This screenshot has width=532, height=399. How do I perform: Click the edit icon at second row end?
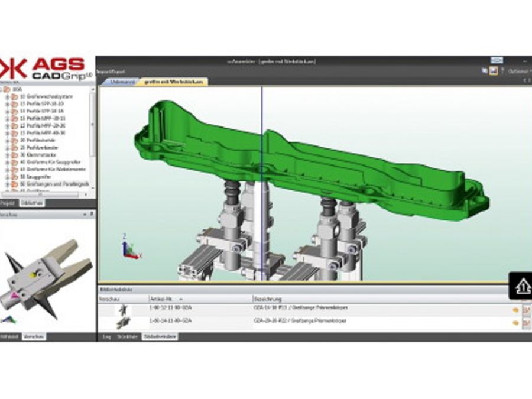pyautogui.click(x=526, y=323)
